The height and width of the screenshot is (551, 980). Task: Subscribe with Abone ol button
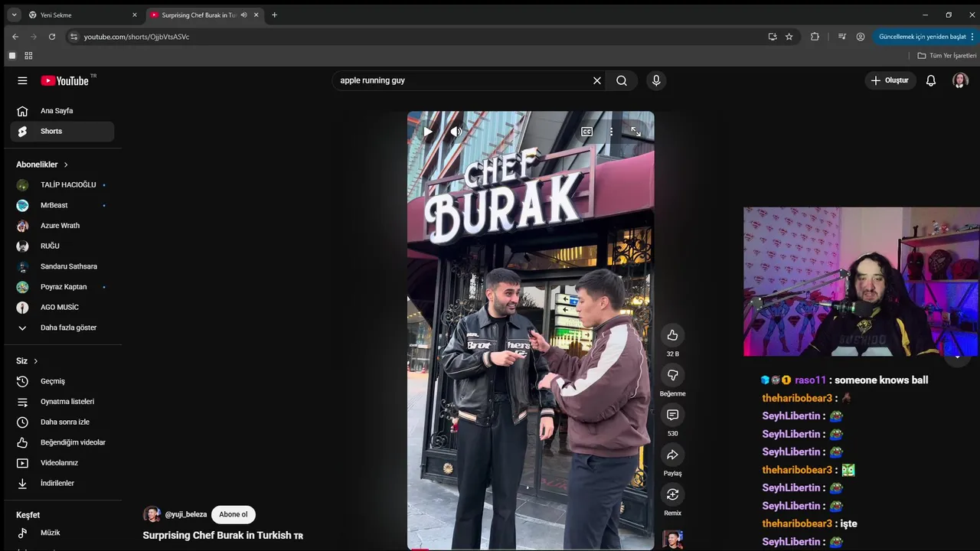[x=234, y=514]
